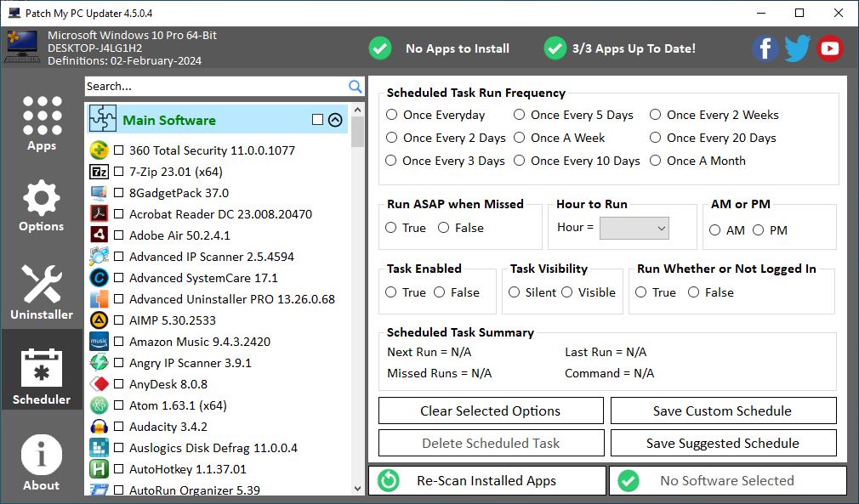Set Run ASAP when Missed to False

pos(443,227)
